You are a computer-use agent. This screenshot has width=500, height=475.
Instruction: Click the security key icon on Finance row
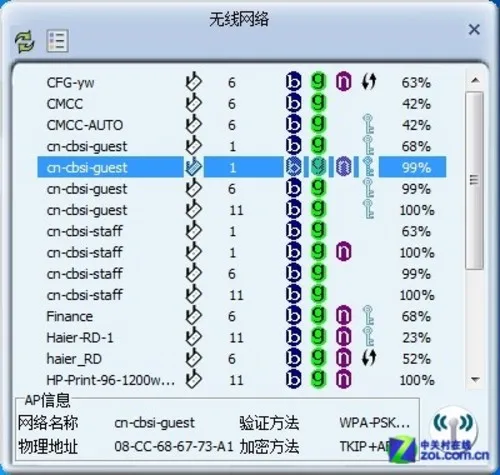coord(368,315)
